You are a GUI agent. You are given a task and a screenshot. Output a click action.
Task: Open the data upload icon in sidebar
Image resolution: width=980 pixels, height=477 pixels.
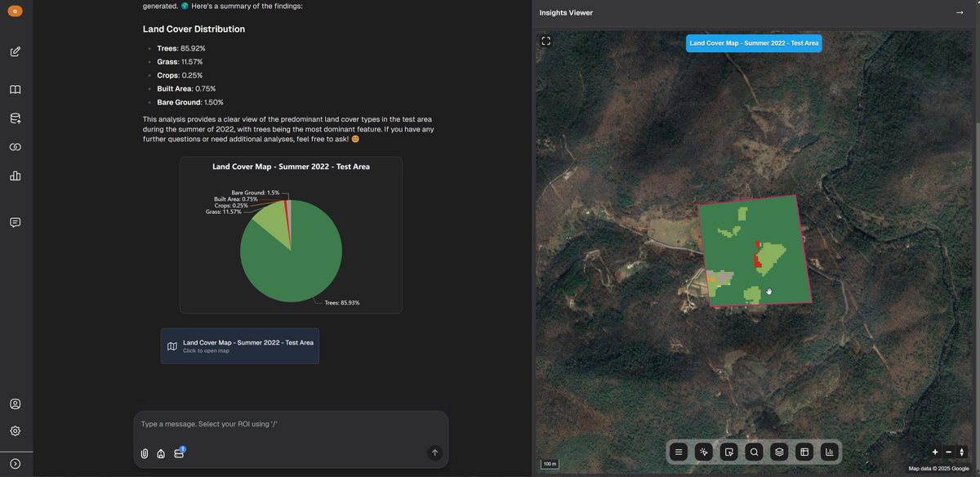(x=15, y=118)
